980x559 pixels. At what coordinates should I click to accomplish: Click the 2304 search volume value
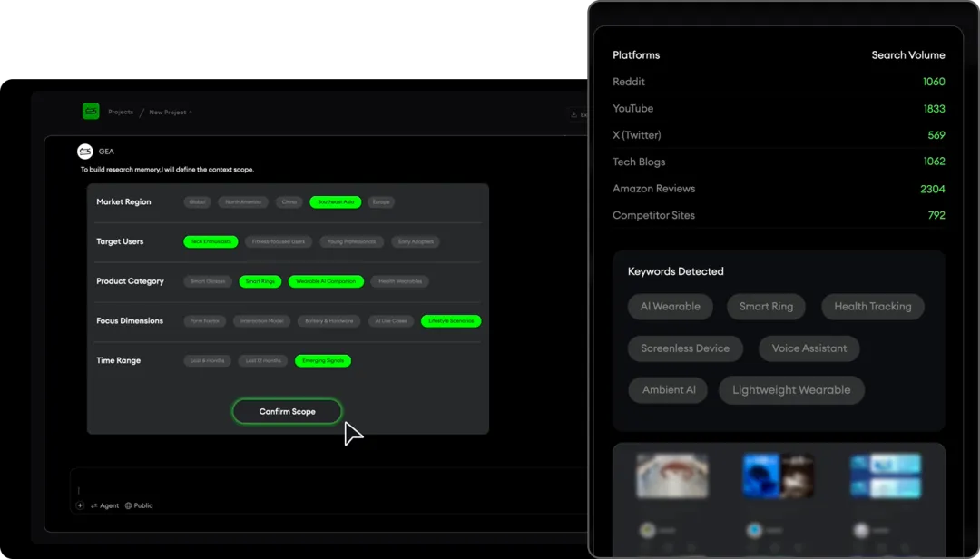coord(933,189)
